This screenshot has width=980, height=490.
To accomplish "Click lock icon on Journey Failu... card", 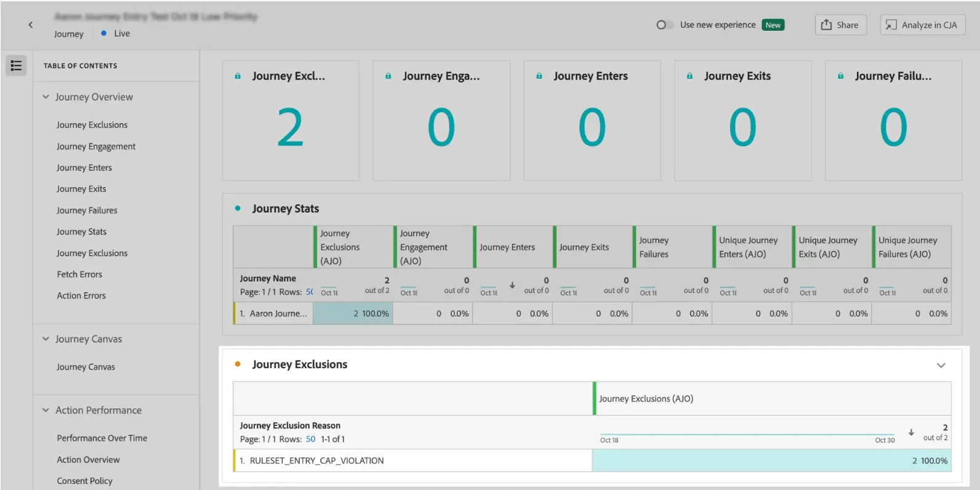I will [841, 76].
